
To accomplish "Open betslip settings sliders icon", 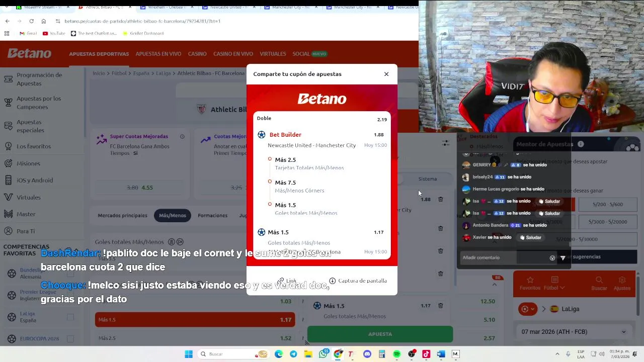I will pyautogui.click(x=446, y=143).
